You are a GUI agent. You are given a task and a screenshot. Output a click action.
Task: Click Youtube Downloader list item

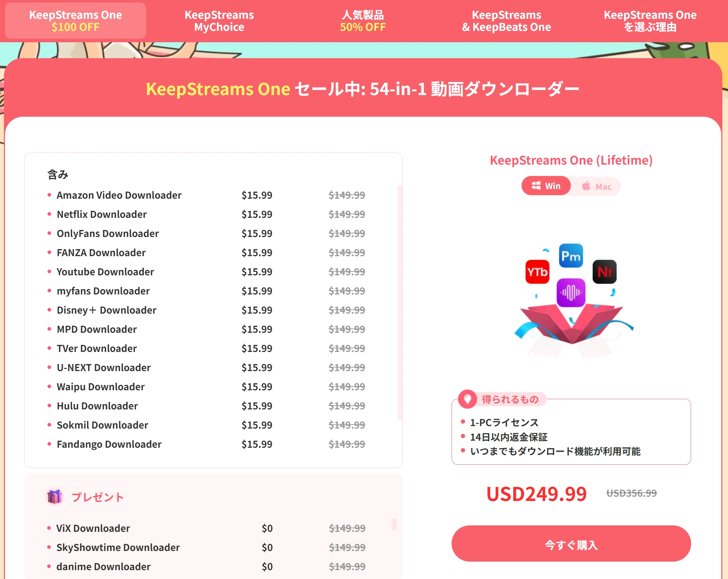coord(105,272)
